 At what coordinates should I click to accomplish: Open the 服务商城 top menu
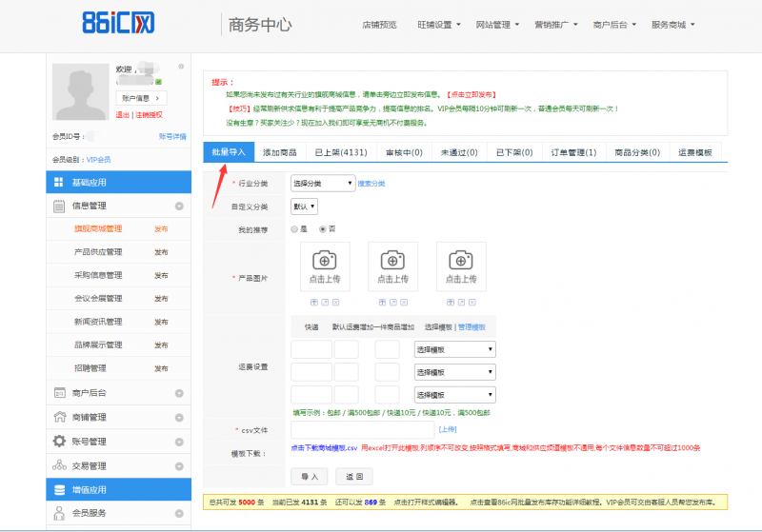tap(673, 25)
